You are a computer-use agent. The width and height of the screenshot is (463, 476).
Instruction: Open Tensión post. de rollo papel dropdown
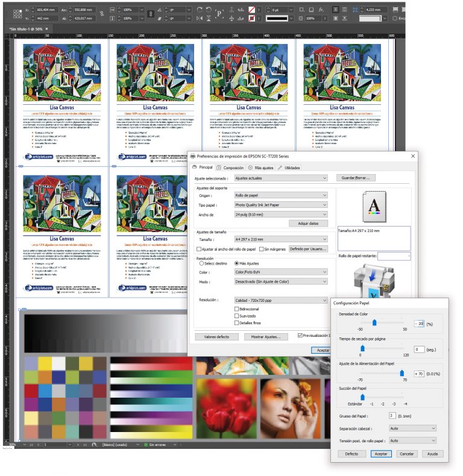412,440
